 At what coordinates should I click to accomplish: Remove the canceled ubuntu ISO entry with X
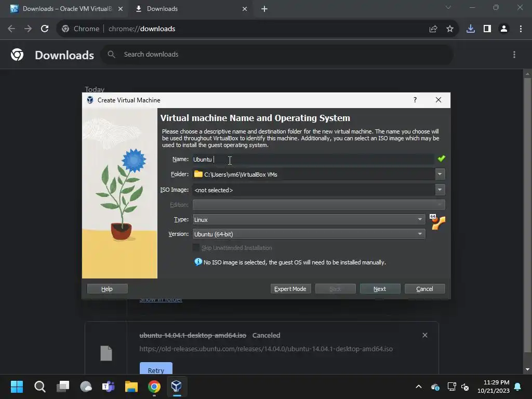click(425, 335)
